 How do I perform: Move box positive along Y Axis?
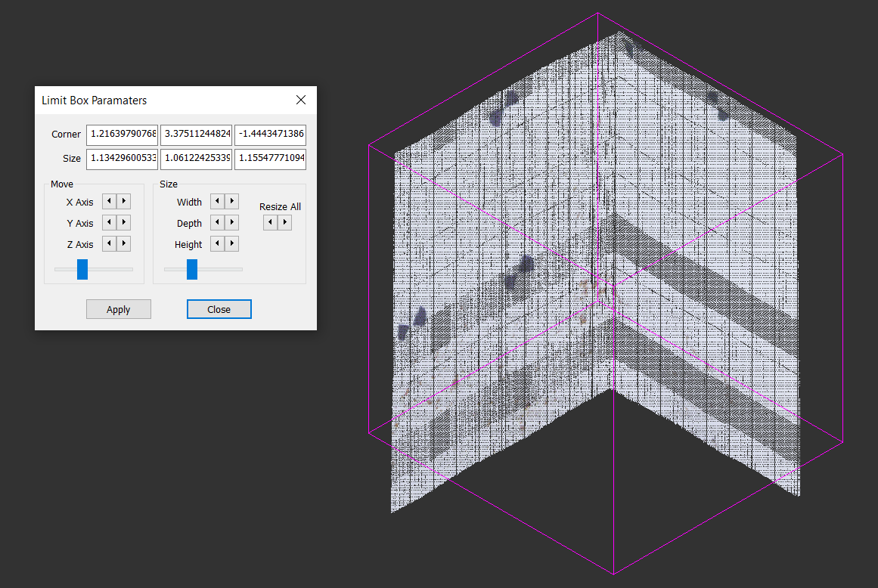(x=124, y=222)
